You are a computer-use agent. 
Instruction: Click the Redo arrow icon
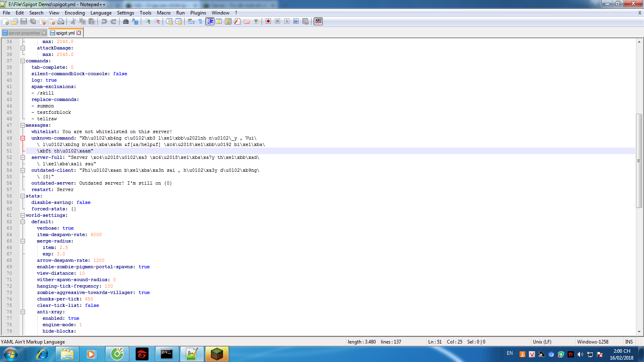click(114, 21)
